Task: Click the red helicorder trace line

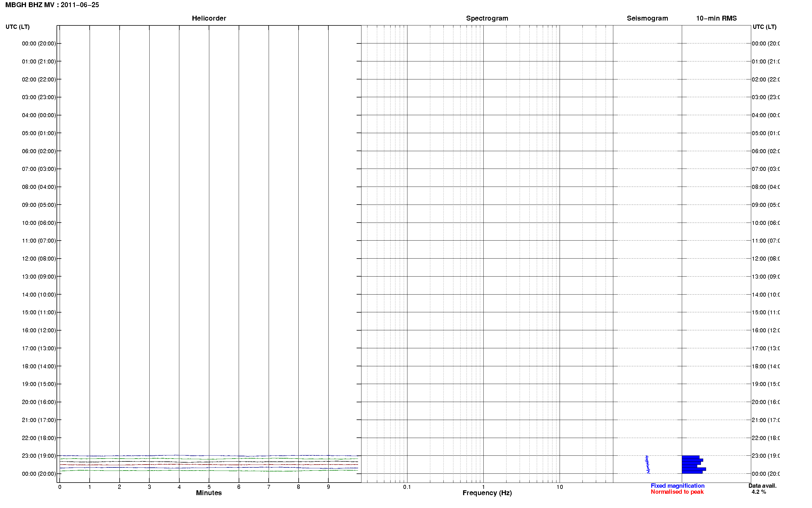Action: click(209, 465)
